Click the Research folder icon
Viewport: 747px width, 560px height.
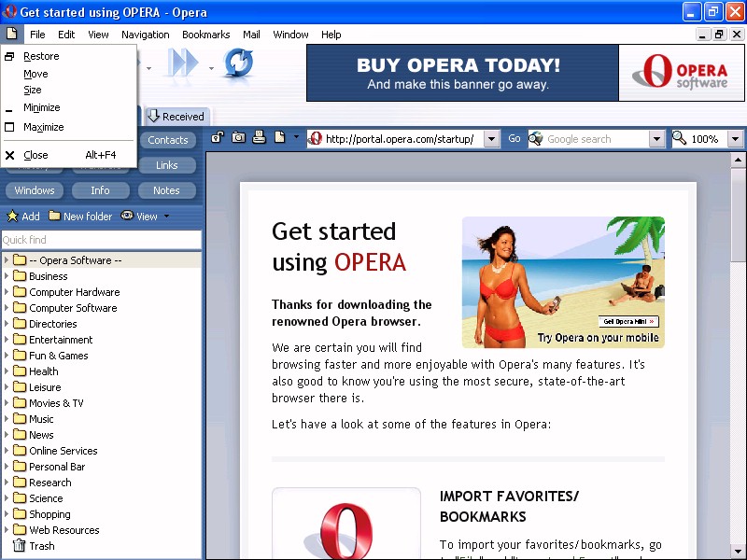click(x=20, y=482)
